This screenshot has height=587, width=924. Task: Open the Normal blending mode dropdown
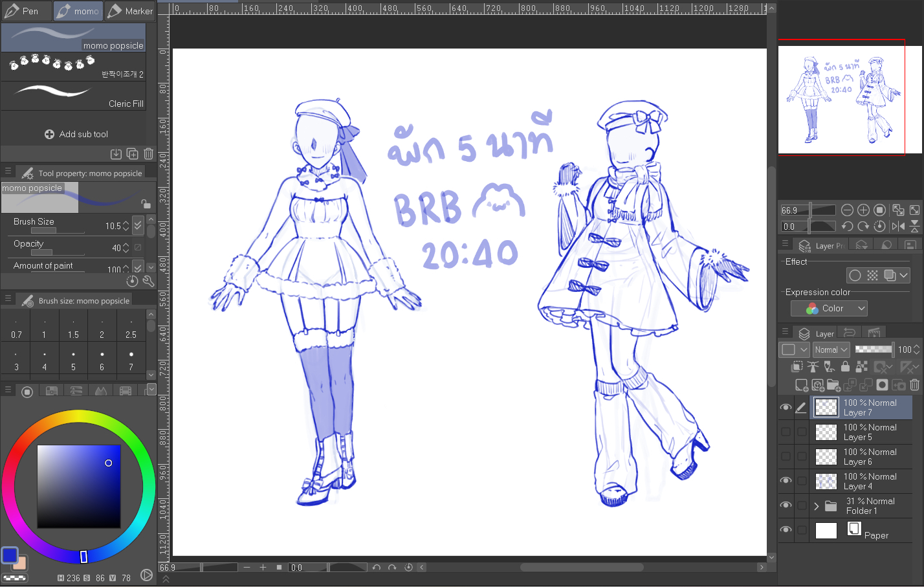[x=831, y=349]
